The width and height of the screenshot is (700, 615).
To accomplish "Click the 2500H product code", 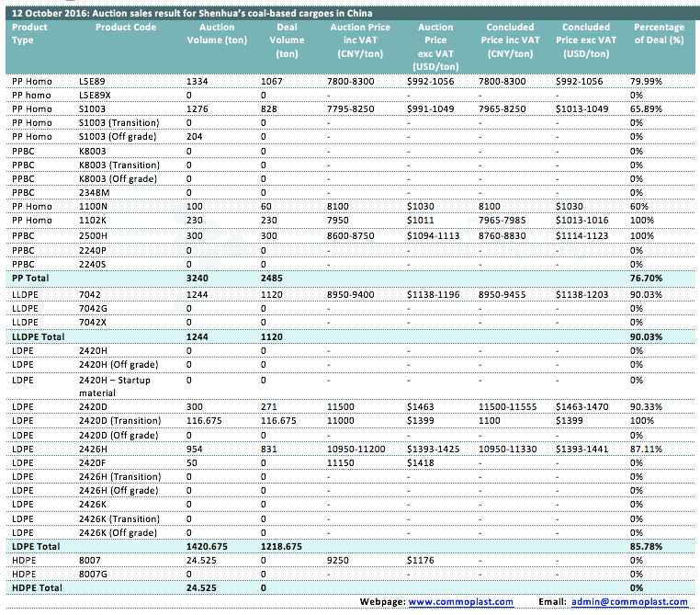I will (93, 236).
